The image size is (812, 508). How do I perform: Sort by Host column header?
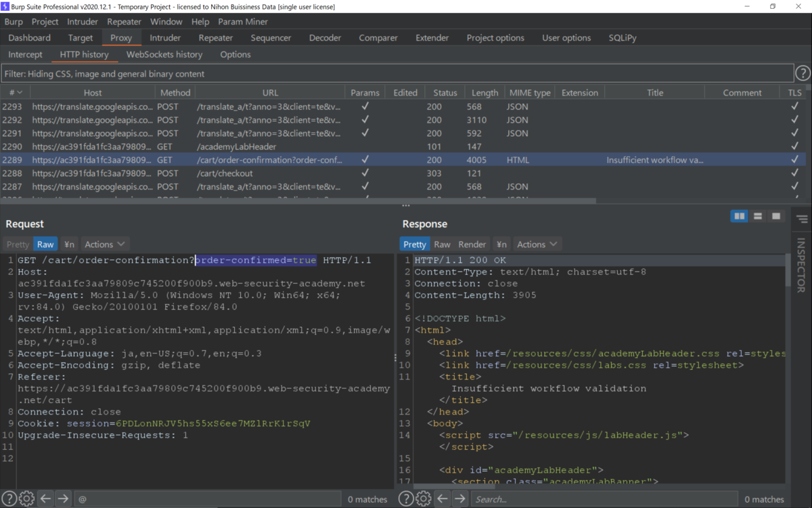point(93,92)
